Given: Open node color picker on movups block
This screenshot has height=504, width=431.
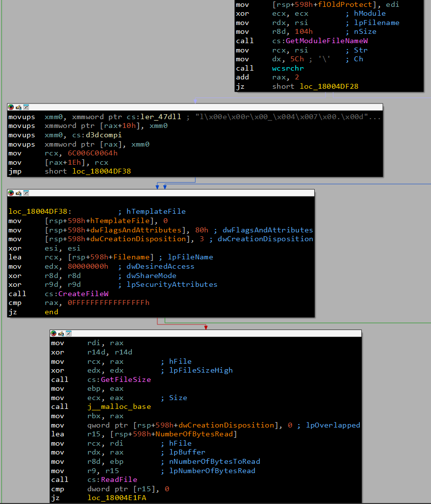Looking at the screenshot, I should [11, 107].
